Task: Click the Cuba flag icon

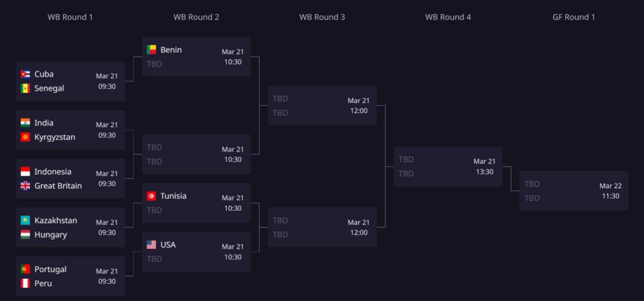Action: (25, 74)
